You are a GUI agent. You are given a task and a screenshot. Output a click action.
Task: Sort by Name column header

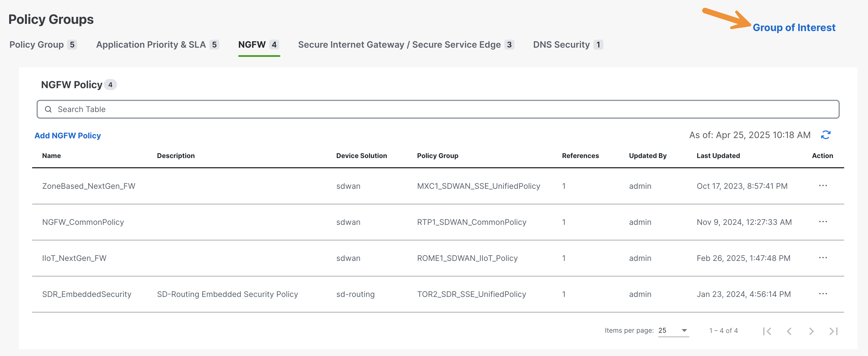coord(52,156)
